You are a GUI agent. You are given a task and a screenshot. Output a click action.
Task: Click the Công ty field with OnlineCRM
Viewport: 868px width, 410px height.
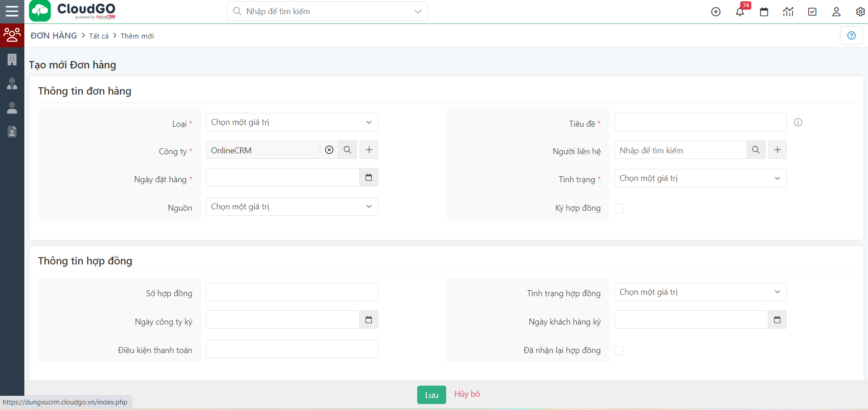[263, 150]
